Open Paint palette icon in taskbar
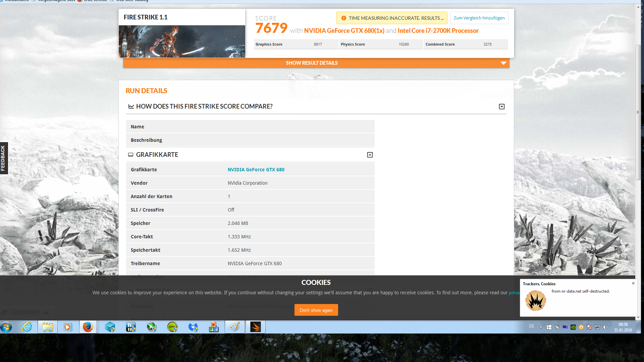Viewport: 644px width, 362px height. 234,327
